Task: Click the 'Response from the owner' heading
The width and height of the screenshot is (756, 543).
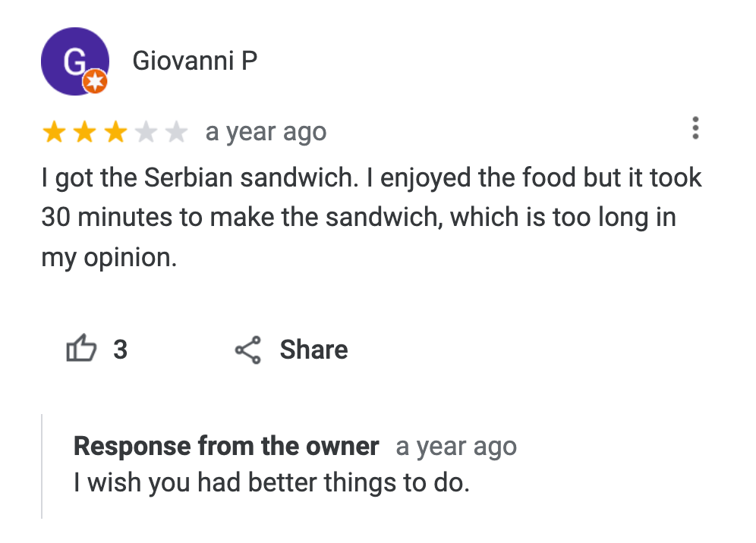Action: [226, 446]
